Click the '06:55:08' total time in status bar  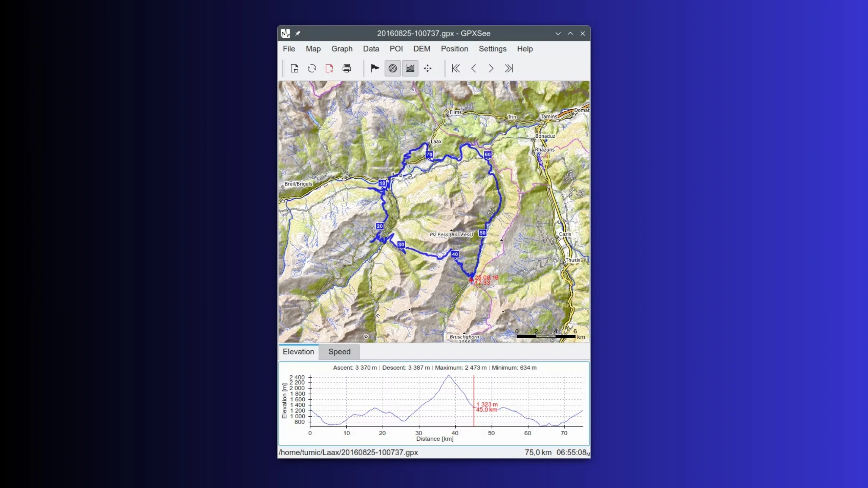point(571,452)
